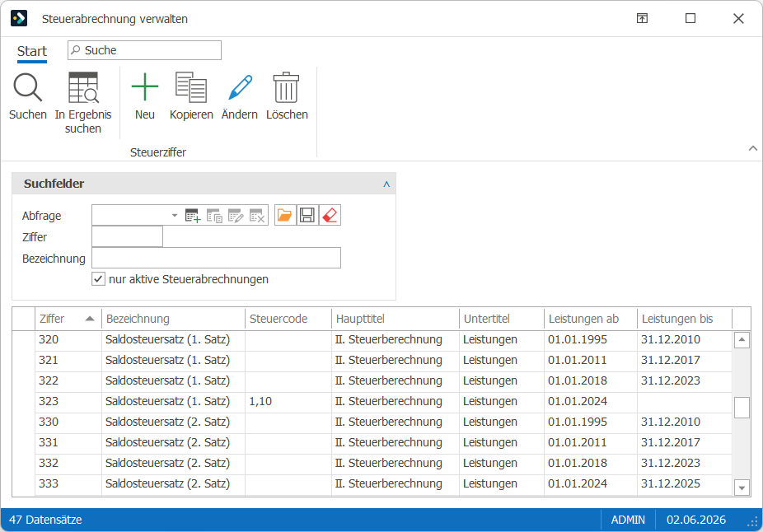Click copy Abfrage query icon
The width and height of the screenshot is (763, 532).
coord(214,216)
